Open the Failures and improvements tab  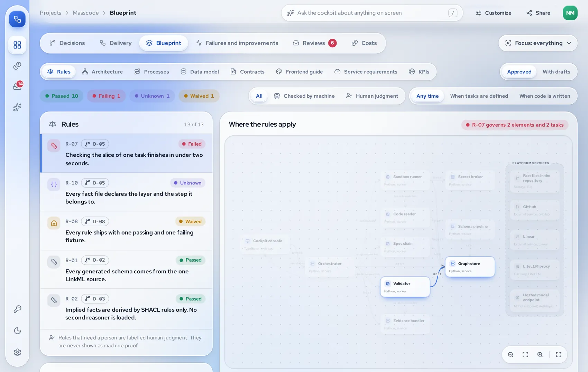click(x=237, y=43)
